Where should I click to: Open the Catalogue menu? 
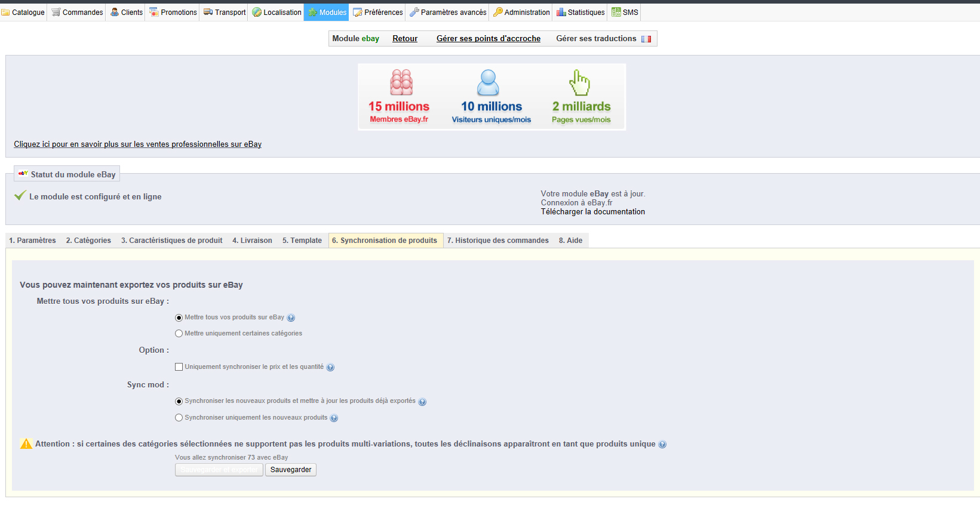[x=23, y=12]
